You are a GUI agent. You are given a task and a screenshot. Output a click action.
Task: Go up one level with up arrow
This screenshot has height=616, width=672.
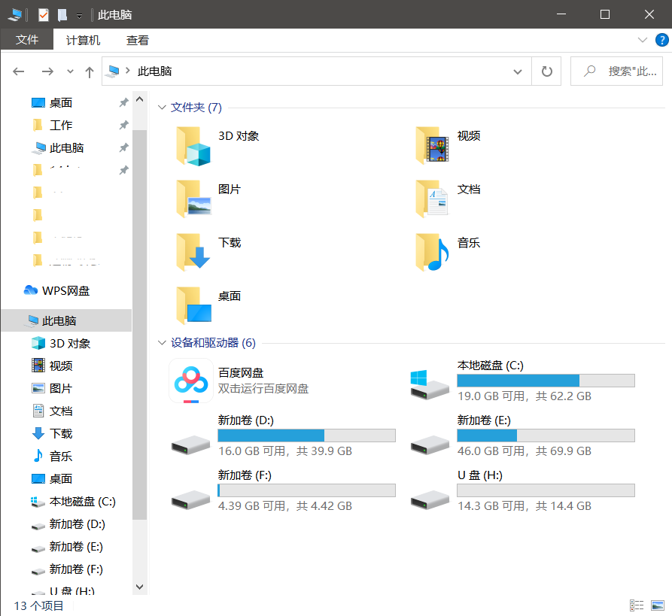tap(90, 71)
